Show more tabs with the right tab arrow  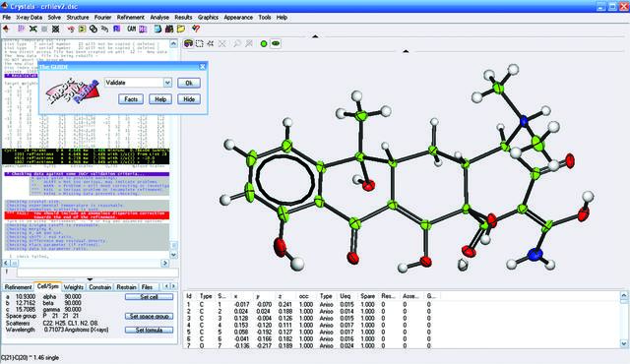click(x=173, y=286)
